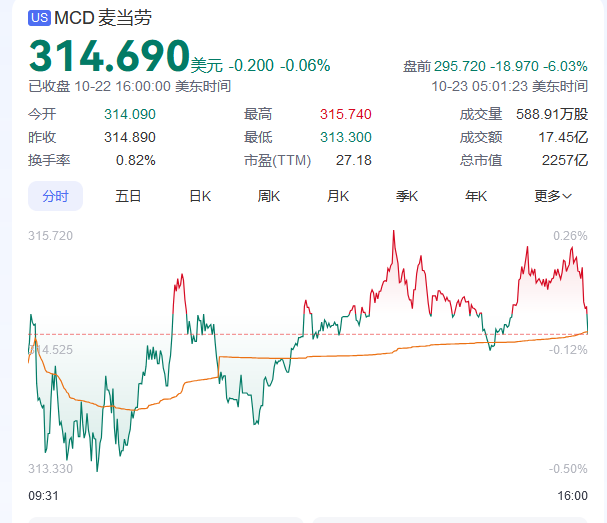
Task: Select the 分时 intraday chart tab
Action: tap(55, 196)
